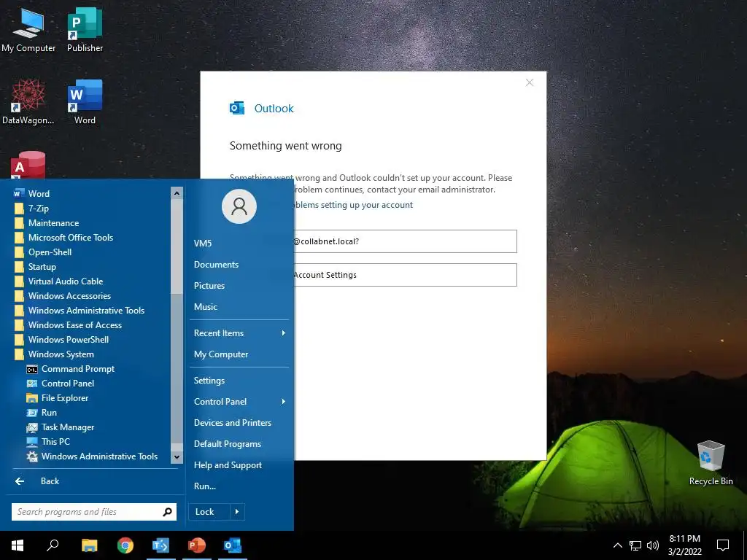This screenshot has height=560, width=747.
Task: Click the search magnifier in Start menu search box
Action: pyautogui.click(x=167, y=512)
